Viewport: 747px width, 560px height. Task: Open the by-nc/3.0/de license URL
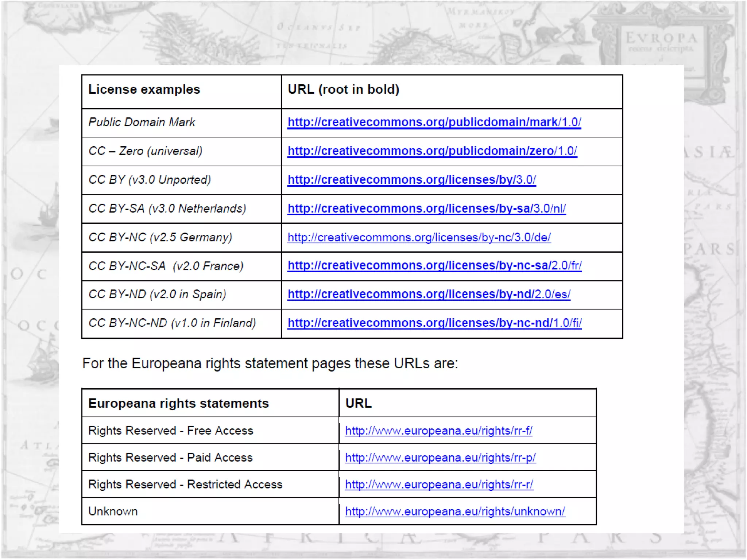click(x=419, y=237)
